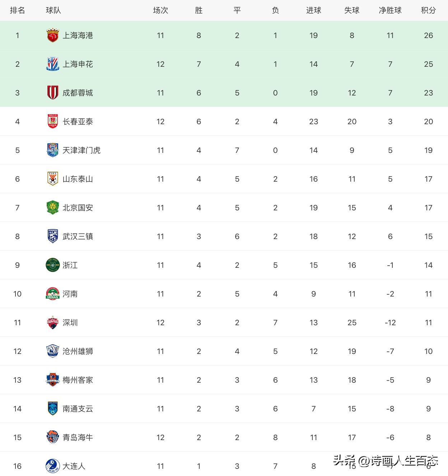Viewport: 448px width, 476px height.
Task: Click the Shenzhen (深圳) team logo
Action: [x=53, y=323]
